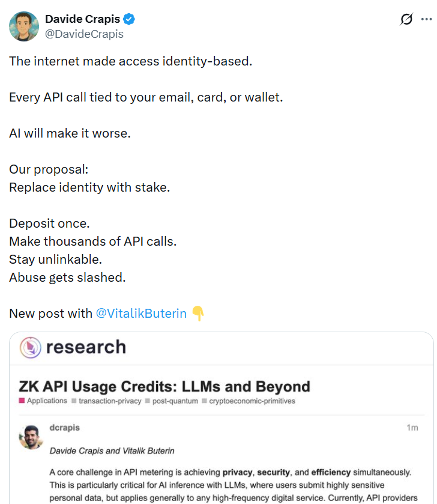Click the blue verified badge
Viewport: 437px width, 504px height.
point(130,20)
